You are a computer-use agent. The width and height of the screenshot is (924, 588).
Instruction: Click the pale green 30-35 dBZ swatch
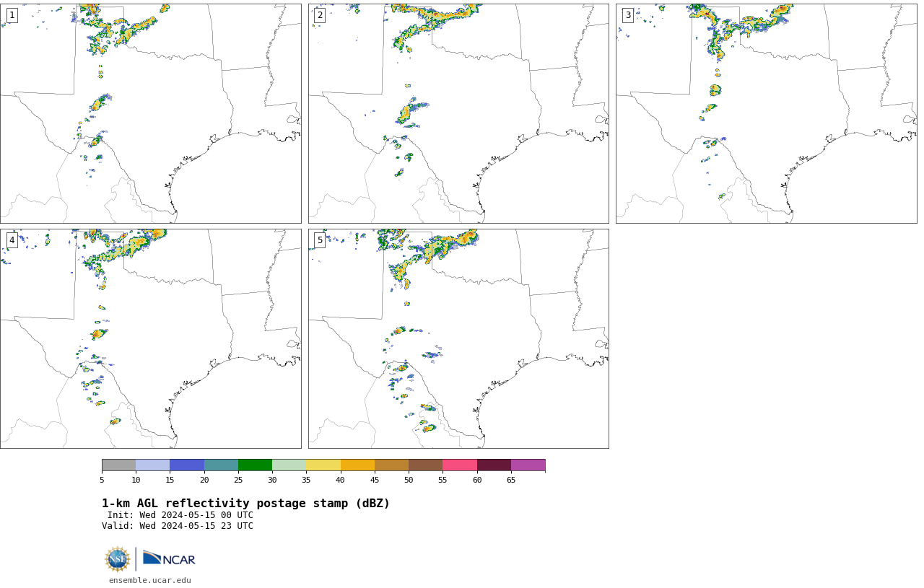click(289, 465)
